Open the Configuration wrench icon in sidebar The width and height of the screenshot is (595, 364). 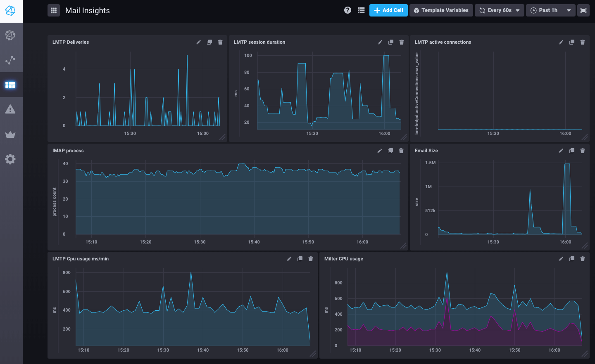coord(10,159)
